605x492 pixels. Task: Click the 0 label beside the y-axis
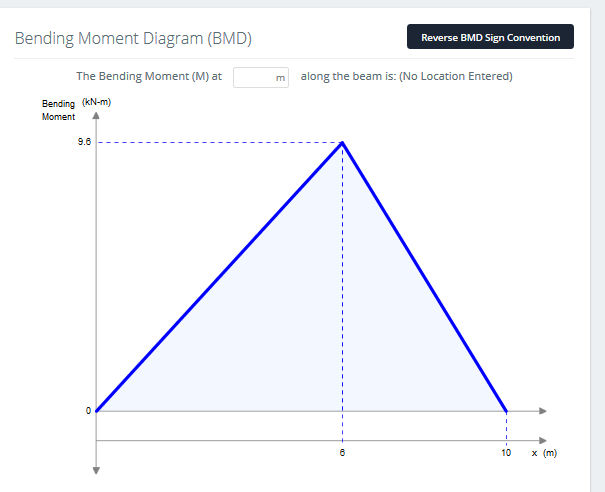pyautogui.click(x=88, y=410)
